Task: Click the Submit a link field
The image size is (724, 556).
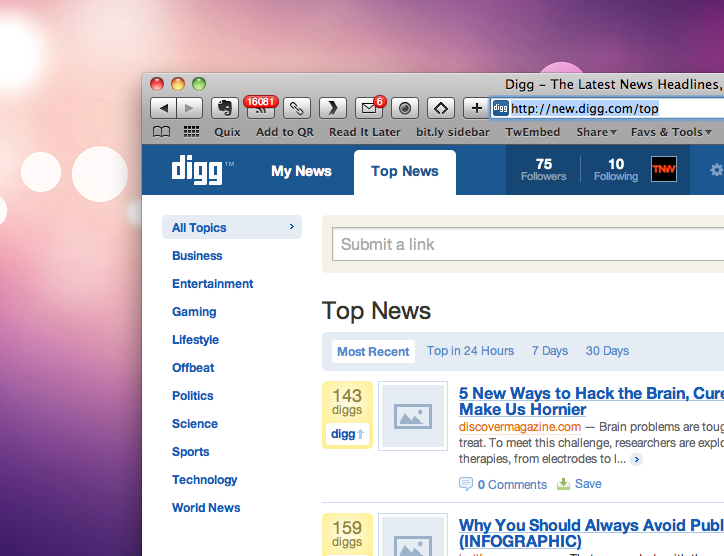Action: 528,244
